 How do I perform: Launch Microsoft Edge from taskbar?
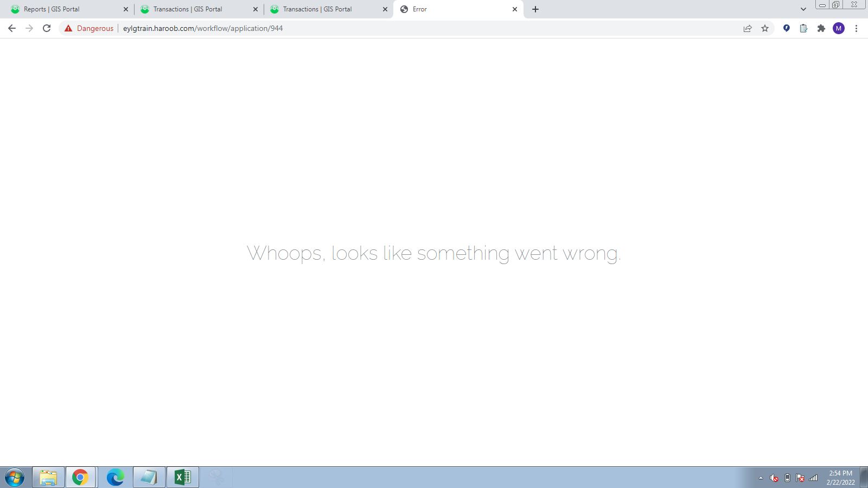[115, 478]
